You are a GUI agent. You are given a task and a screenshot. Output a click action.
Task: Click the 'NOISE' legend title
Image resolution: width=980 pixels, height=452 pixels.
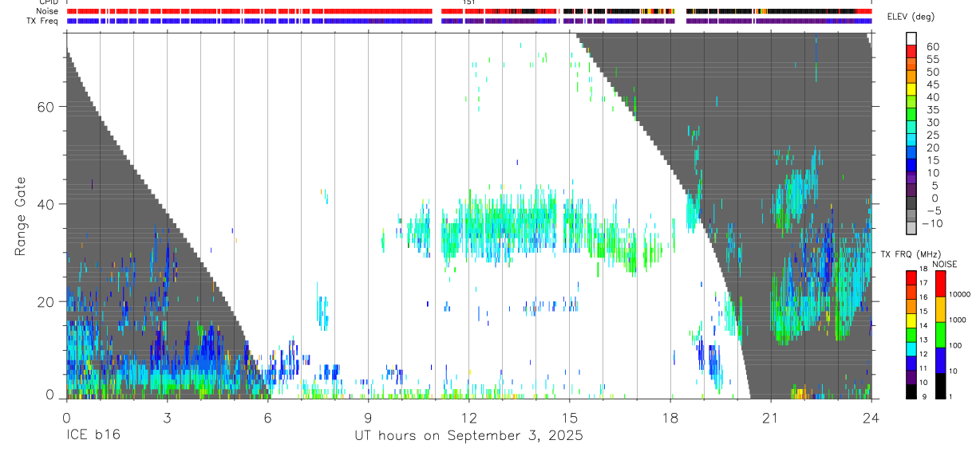pyautogui.click(x=946, y=264)
